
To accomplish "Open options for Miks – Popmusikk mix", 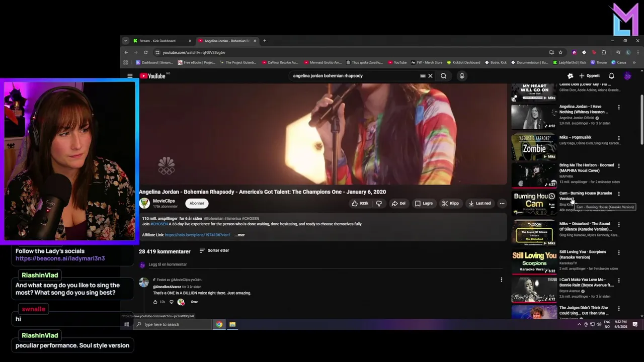I will coord(619,138).
